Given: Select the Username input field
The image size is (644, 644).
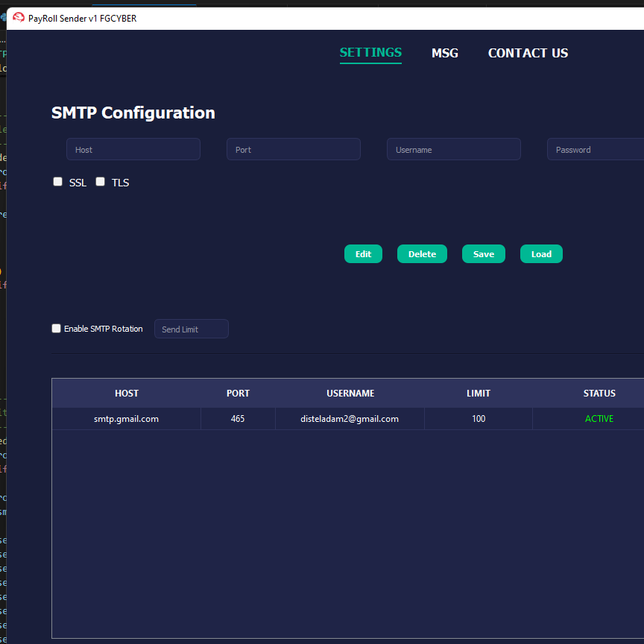Looking at the screenshot, I should coord(453,150).
